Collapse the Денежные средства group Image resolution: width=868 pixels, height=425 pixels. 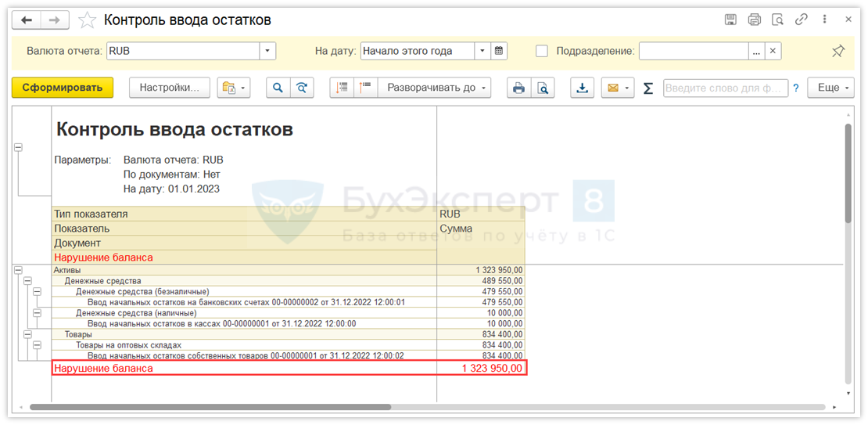[27, 280]
